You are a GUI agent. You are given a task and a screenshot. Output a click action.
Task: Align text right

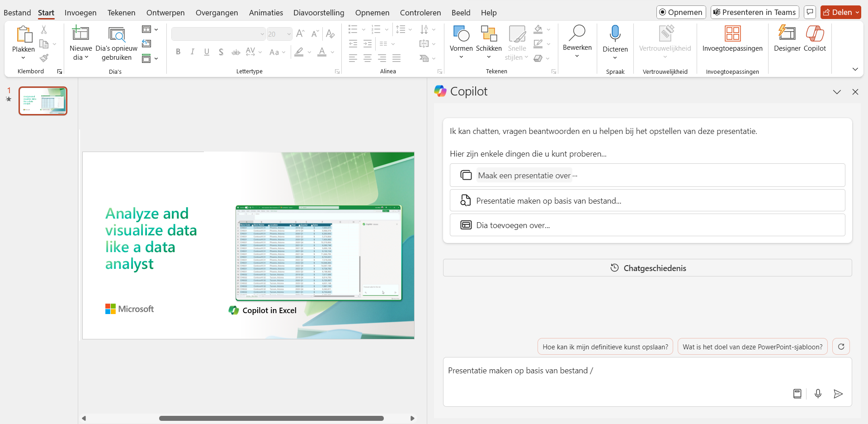[x=382, y=58]
